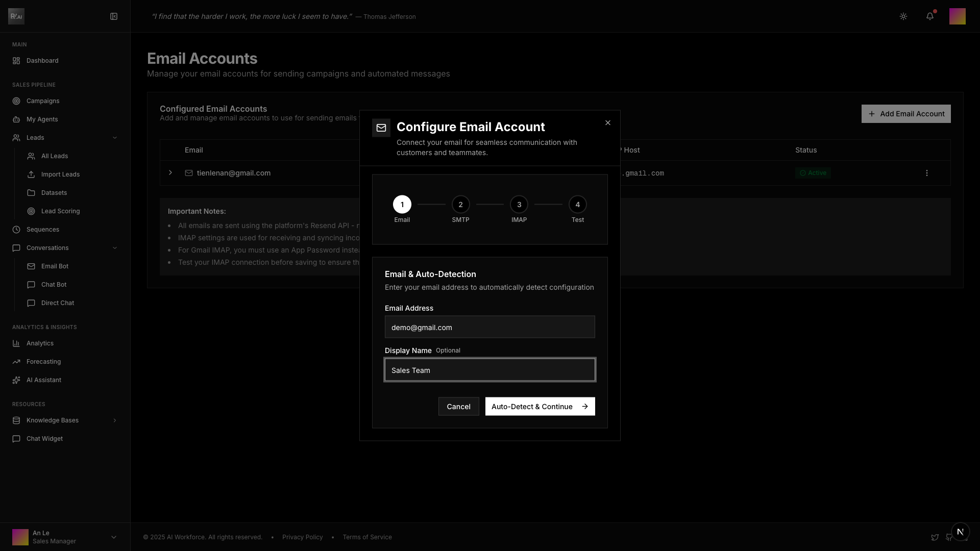
Task: Collapse the Leads submenu chevron
Action: (x=114, y=138)
